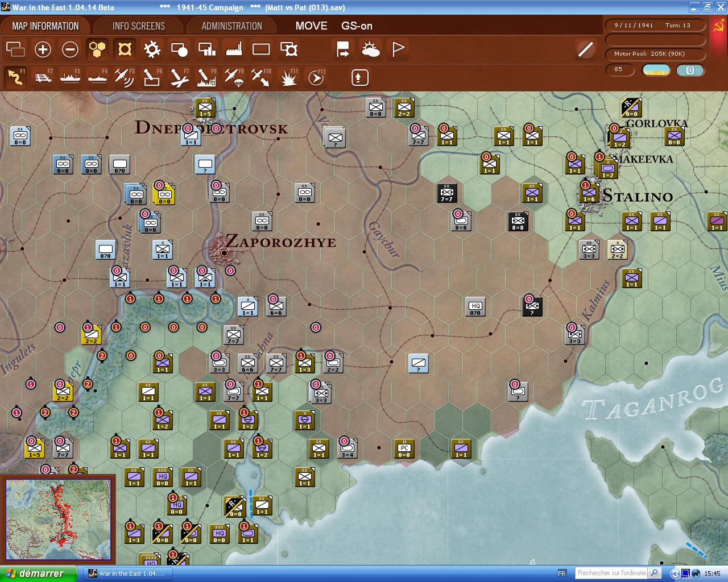The height and width of the screenshot is (582, 728).
Task: Click the F12 end turn arrow icon
Action: (x=316, y=77)
